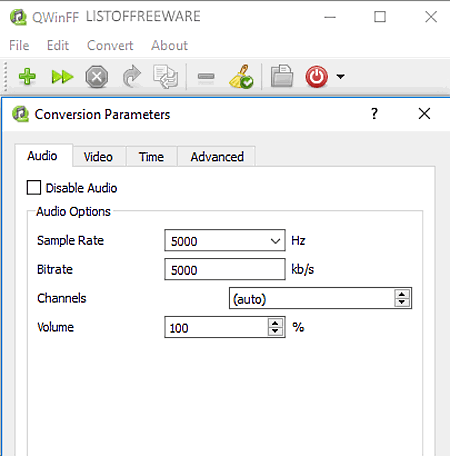Click the green plus Add Files icon

pos(27,77)
